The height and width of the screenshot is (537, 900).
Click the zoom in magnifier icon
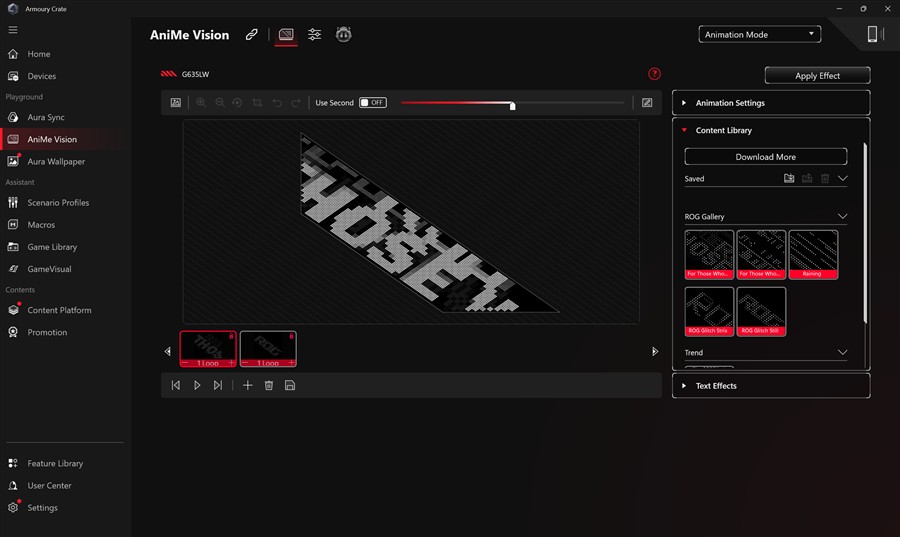point(201,103)
